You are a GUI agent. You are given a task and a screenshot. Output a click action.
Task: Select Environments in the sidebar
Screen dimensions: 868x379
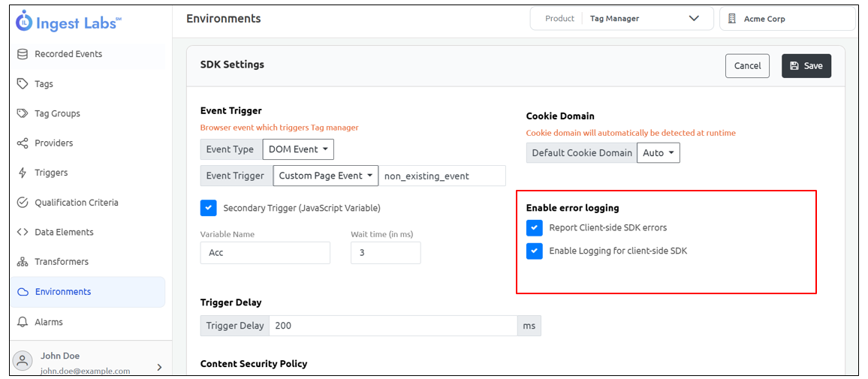pyautogui.click(x=63, y=292)
